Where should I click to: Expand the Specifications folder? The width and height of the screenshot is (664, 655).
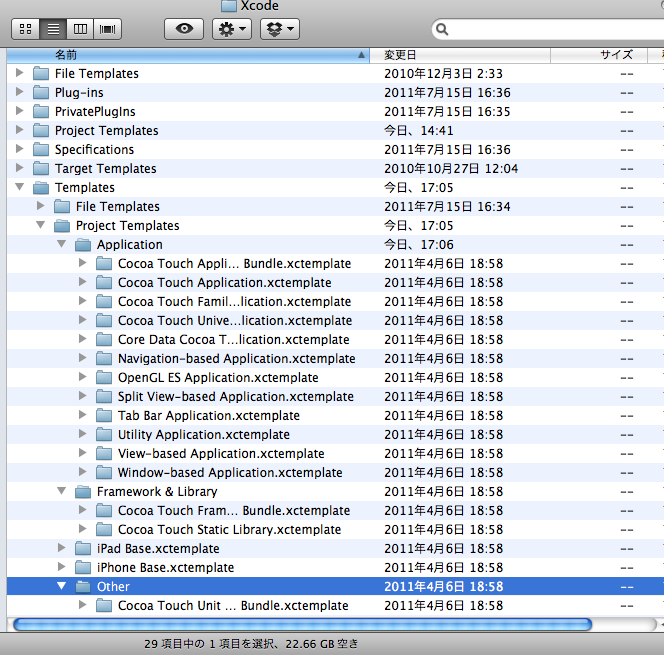point(19,149)
